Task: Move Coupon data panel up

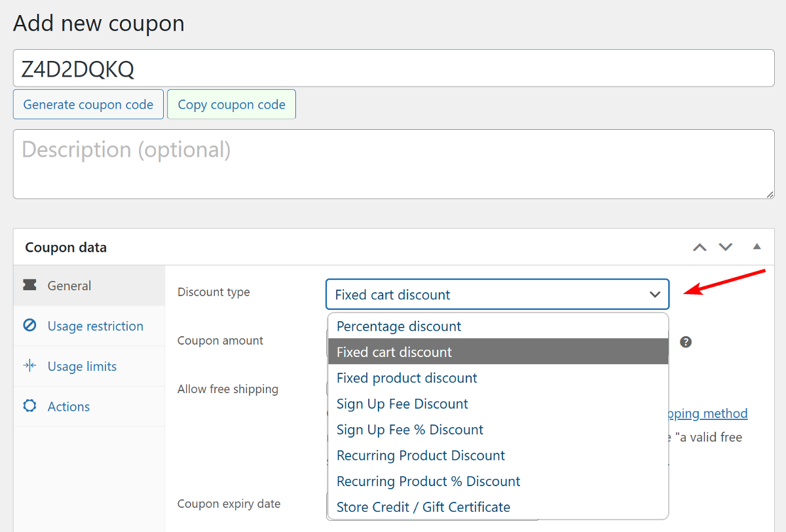Action: pos(700,247)
